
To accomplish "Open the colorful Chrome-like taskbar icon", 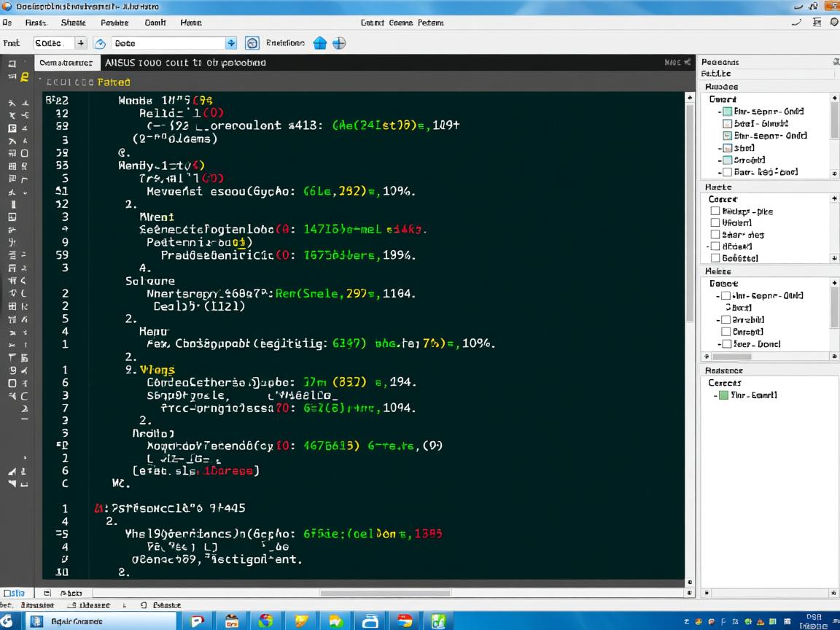I will click(x=266, y=621).
